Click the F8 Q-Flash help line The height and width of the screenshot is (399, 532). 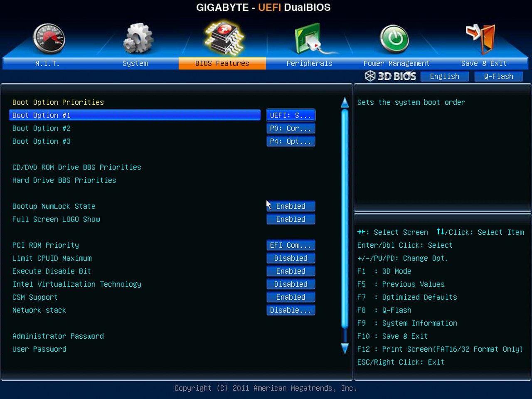tap(384, 310)
